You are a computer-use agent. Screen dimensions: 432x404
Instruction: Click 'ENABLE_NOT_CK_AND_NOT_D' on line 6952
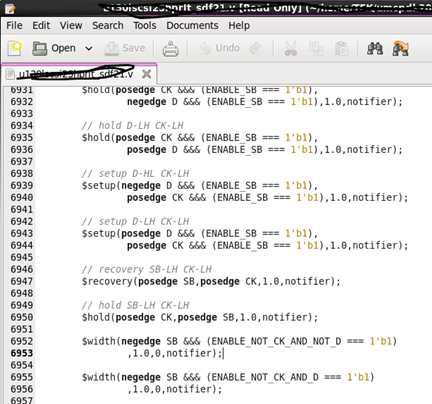tap(276, 341)
